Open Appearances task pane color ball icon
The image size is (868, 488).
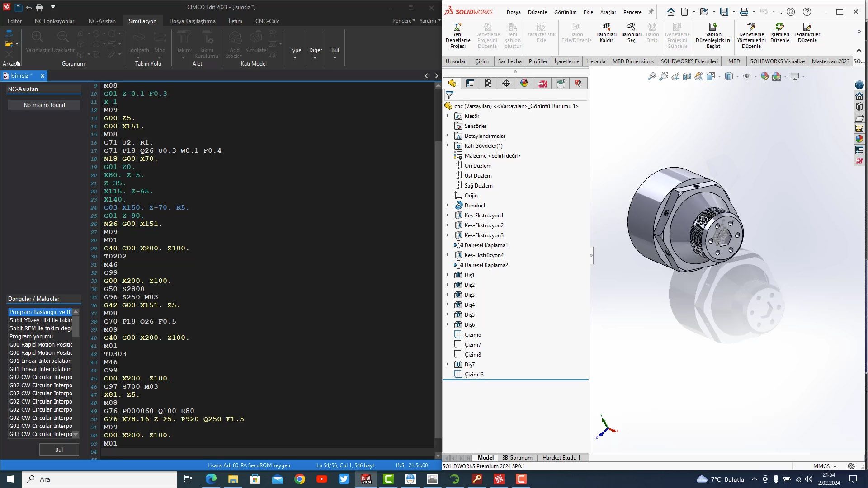[859, 139]
